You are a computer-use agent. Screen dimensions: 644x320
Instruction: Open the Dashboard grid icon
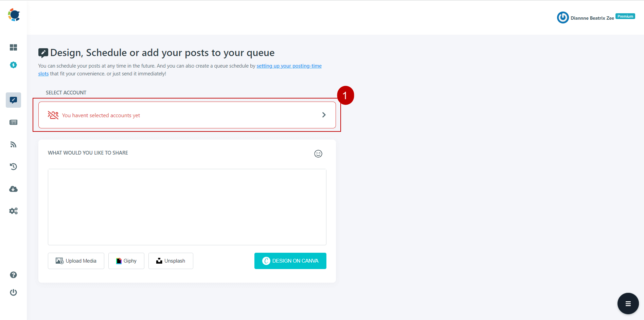point(13,47)
